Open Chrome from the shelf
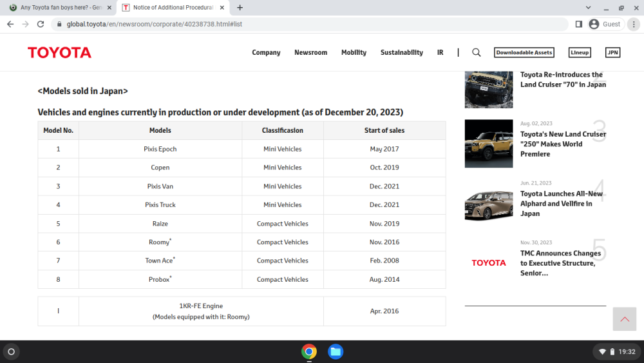 tap(309, 351)
